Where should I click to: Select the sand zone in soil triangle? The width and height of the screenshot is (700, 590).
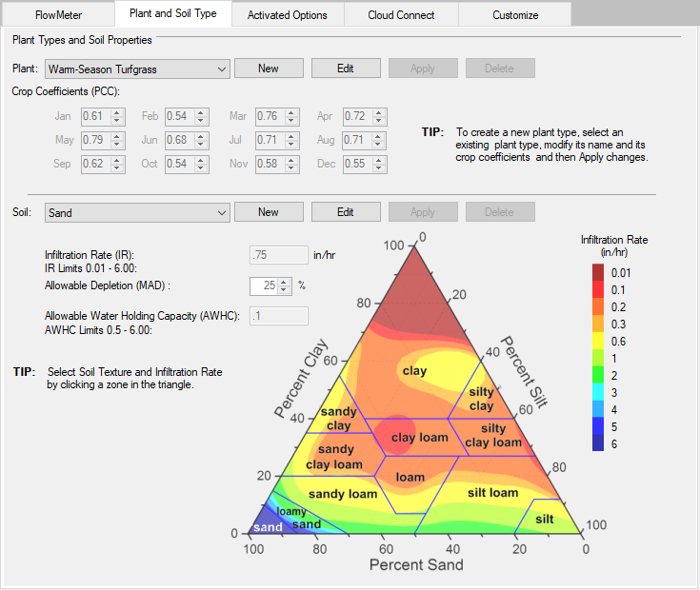coord(268,527)
